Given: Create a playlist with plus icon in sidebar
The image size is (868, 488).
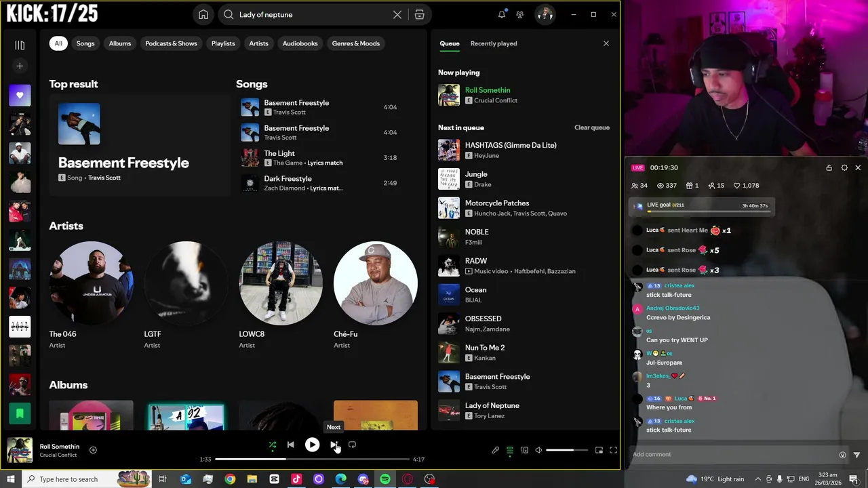Looking at the screenshot, I should click(x=20, y=66).
